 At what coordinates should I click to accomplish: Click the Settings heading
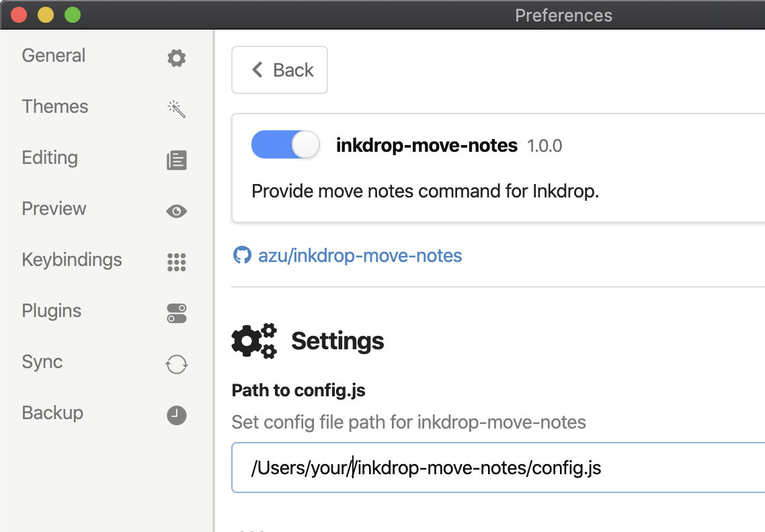pos(337,341)
